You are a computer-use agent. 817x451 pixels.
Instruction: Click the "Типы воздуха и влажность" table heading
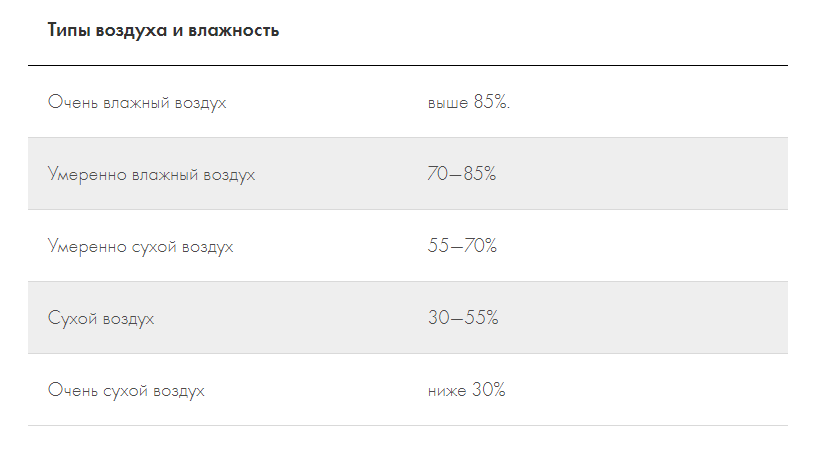(x=163, y=31)
